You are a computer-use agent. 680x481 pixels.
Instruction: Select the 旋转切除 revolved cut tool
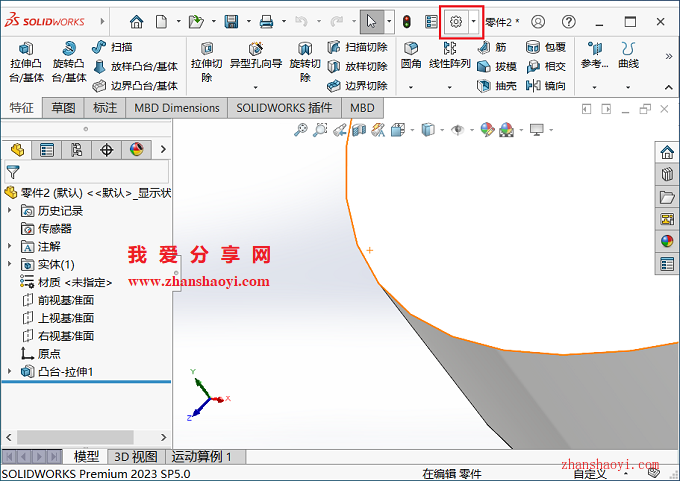[x=305, y=62]
